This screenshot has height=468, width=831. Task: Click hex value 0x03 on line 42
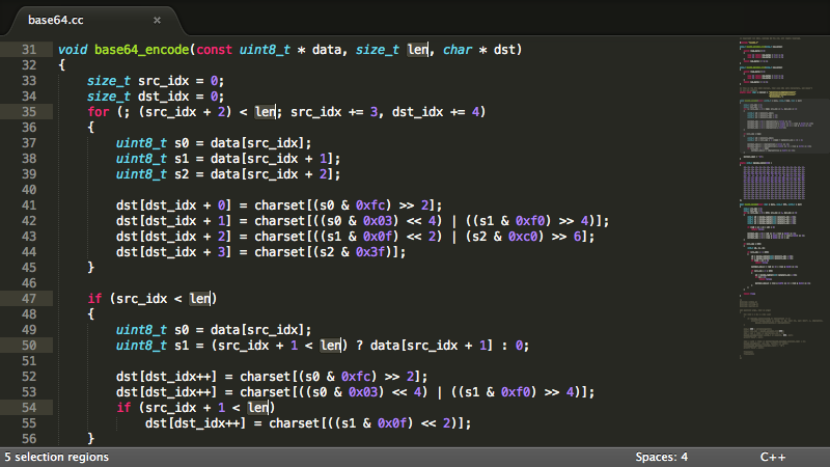coord(378,221)
